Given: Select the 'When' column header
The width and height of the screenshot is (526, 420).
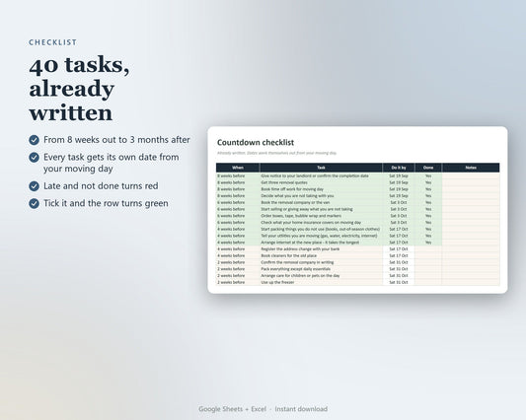Looking at the screenshot, I should point(238,168).
